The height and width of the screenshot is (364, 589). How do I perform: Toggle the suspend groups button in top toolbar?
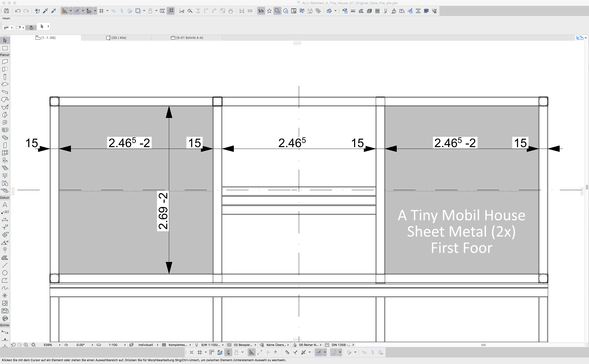point(171,11)
